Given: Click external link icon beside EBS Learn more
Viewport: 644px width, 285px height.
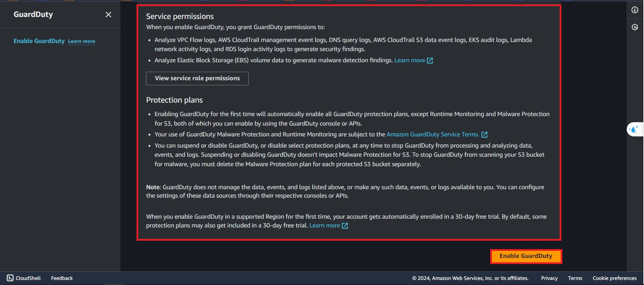Looking at the screenshot, I should point(430,61).
